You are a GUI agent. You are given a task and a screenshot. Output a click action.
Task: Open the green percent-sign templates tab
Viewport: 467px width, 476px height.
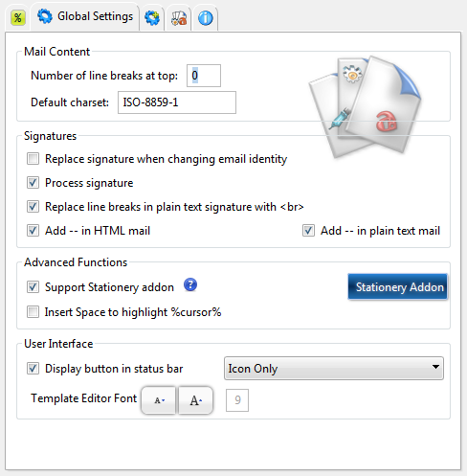pos(18,17)
